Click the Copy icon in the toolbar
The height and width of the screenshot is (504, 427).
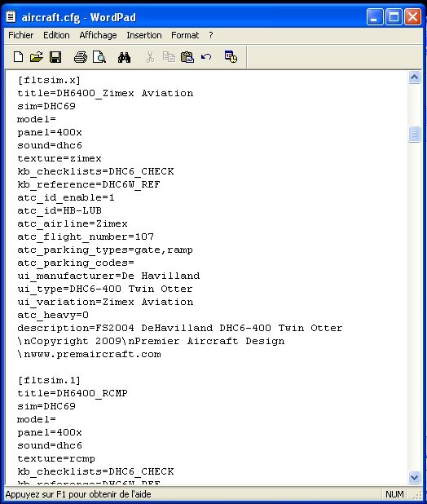coord(169,57)
